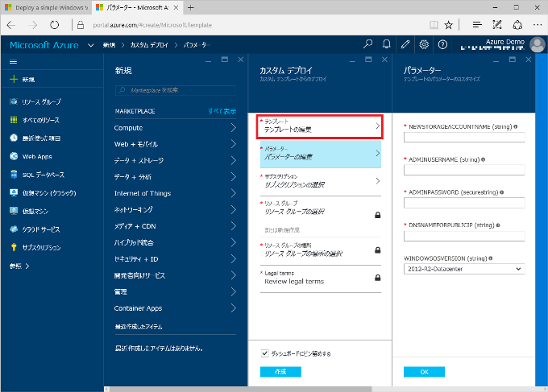The height and width of the screenshot is (392, 548).
Task: Open サブスクリプション key icon in sidebar
Action: pos(14,247)
